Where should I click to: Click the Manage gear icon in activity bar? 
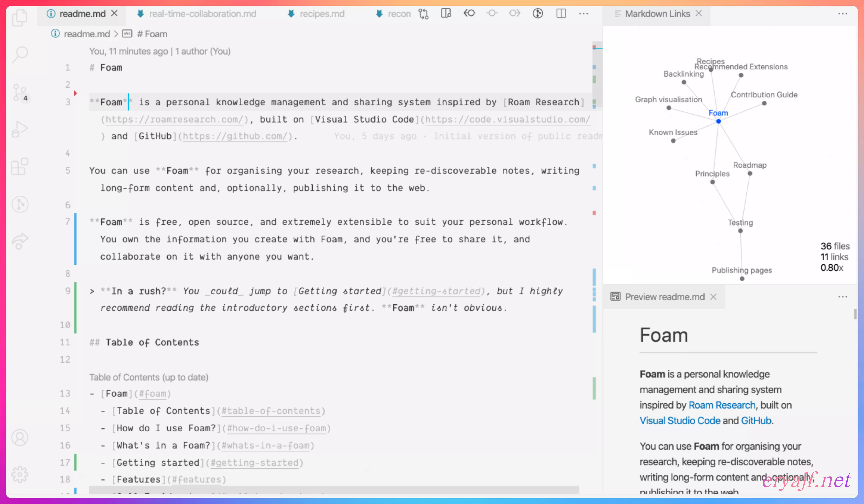(x=20, y=475)
